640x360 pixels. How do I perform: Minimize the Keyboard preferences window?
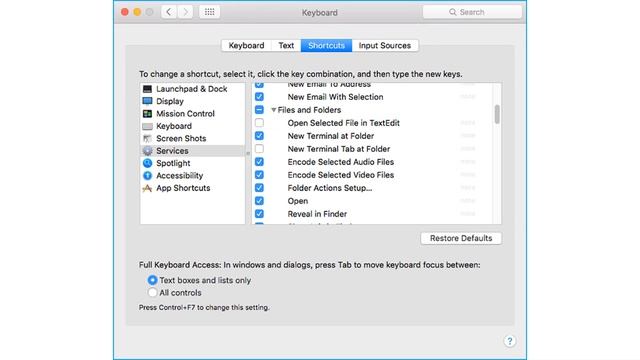(x=137, y=12)
